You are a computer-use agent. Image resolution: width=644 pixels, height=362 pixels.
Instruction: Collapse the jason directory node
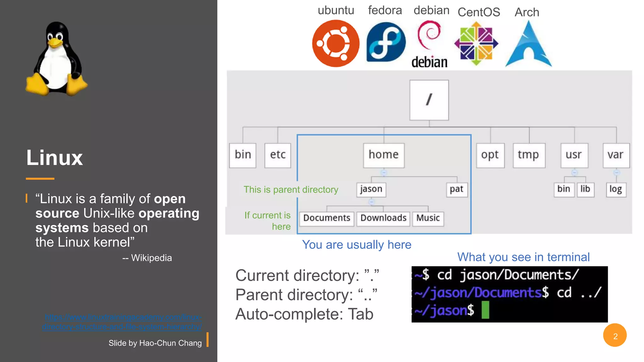(371, 201)
